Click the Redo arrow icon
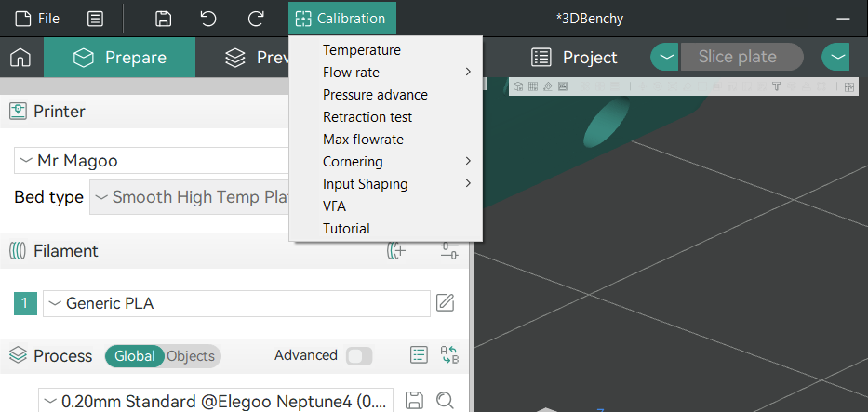868x412 pixels. click(256, 19)
